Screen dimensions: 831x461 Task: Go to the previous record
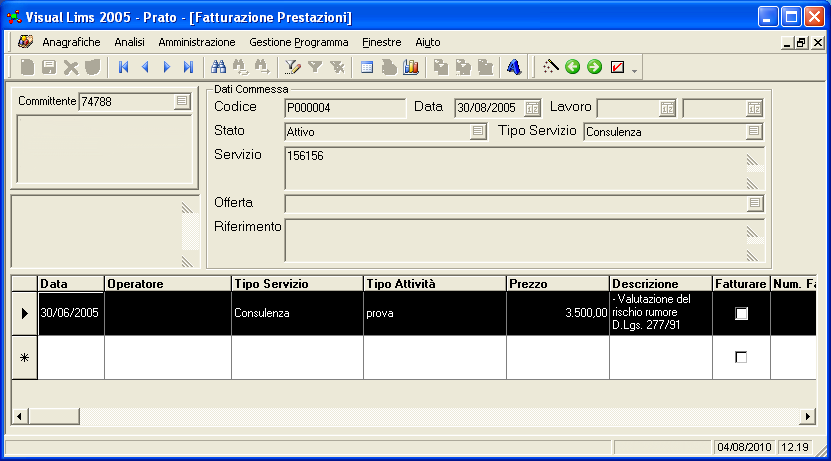145,67
